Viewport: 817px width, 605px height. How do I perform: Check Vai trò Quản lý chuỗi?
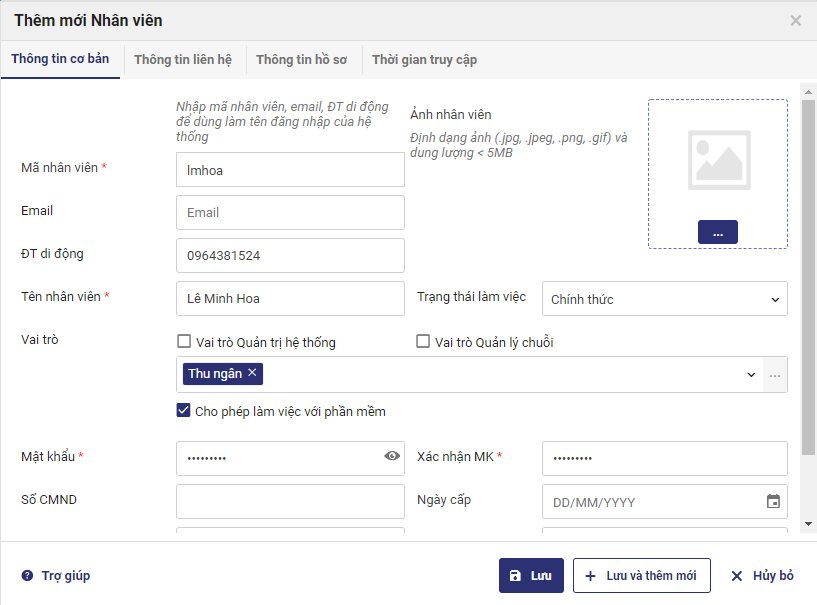423,342
